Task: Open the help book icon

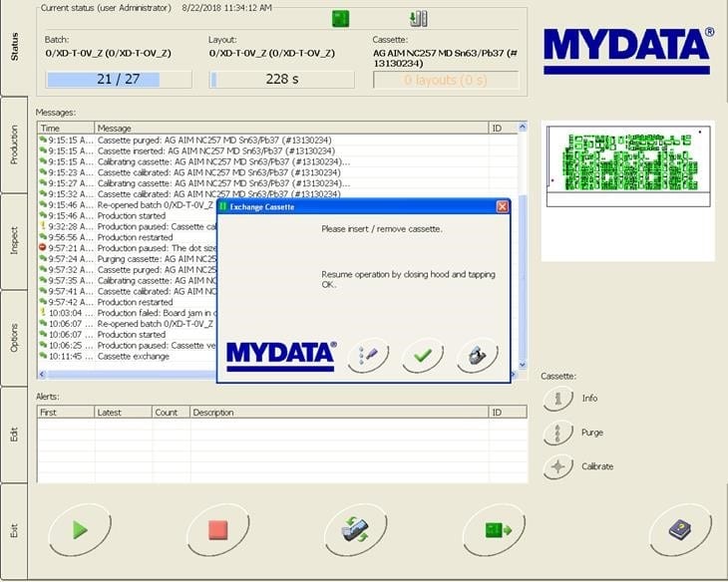Action: (680, 530)
